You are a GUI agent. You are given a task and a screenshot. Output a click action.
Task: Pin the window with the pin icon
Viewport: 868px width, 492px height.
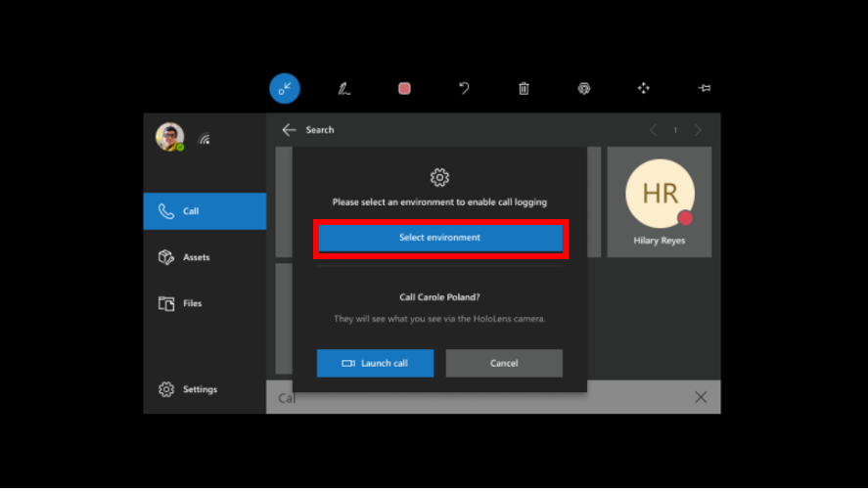(x=705, y=89)
